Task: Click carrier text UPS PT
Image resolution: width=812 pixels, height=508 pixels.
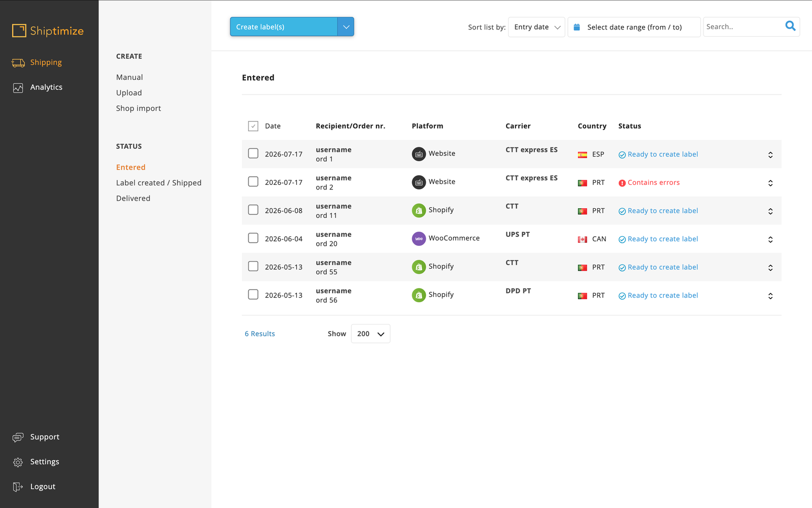Action: tap(518, 234)
